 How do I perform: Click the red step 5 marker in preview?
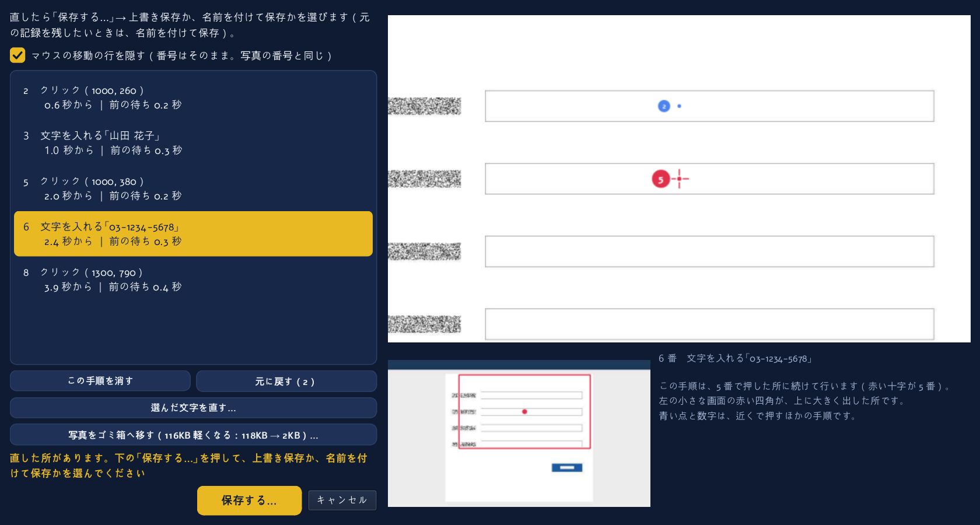(660, 179)
